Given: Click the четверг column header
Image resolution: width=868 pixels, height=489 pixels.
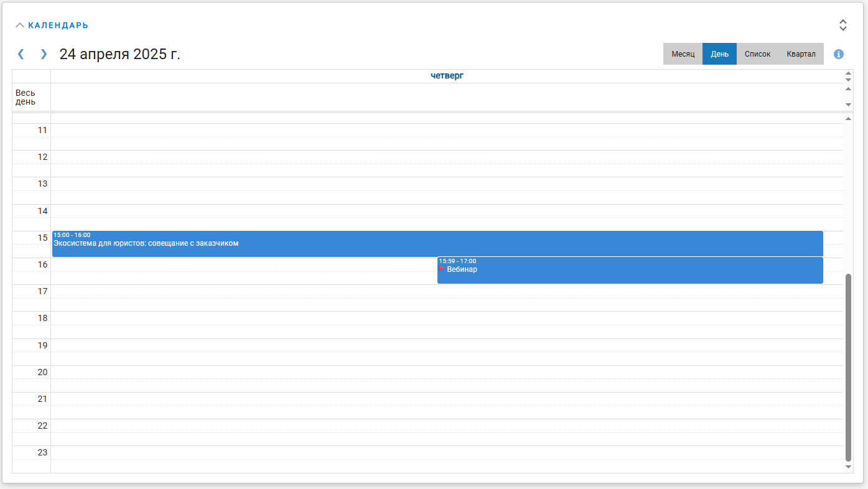Looking at the screenshot, I should [x=447, y=76].
